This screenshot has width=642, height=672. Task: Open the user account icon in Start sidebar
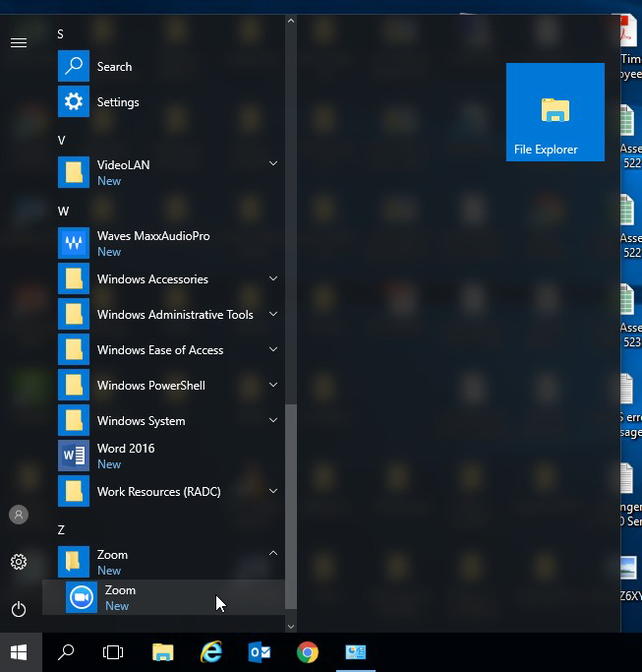click(x=19, y=515)
